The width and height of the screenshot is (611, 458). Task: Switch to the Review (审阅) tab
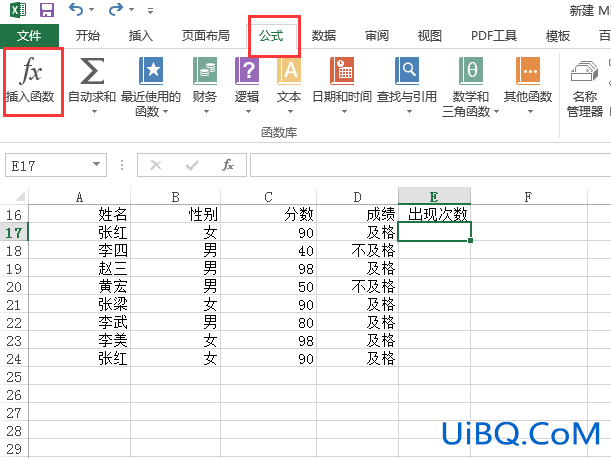tap(377, 36)
